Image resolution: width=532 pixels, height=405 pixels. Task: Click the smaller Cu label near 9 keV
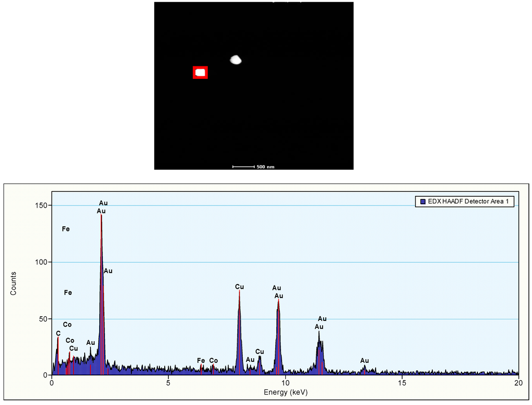coord(260,352)
